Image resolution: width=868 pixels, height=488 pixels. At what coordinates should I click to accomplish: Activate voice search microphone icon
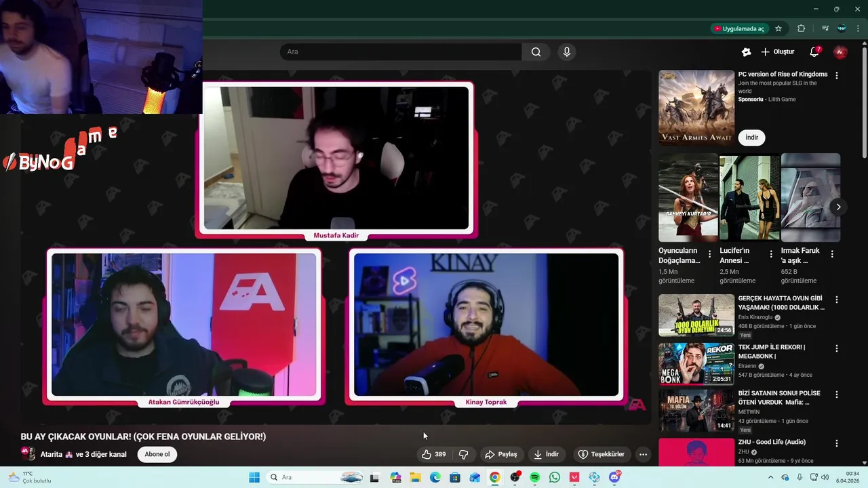(567, 52)
